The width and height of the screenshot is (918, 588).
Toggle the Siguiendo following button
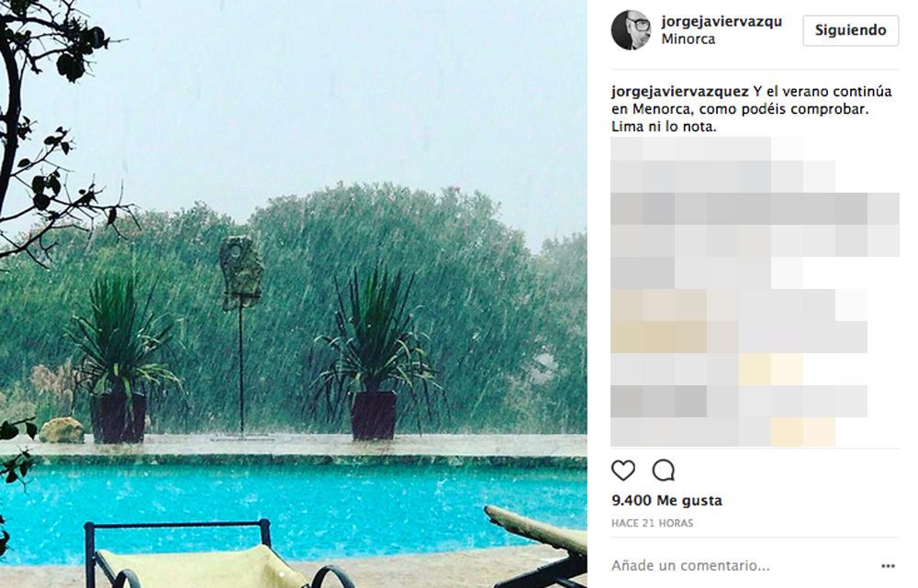pos(851,30)
